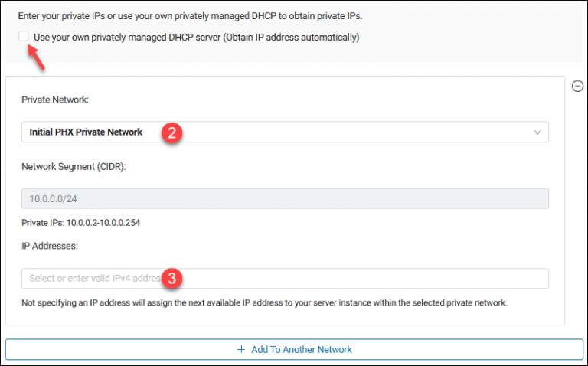This screenshot has height=366, width=588.
Task: Click the 'Select or enter valid IPv4' placeholder
Action: pyautogui.click(x=95, y=278)
